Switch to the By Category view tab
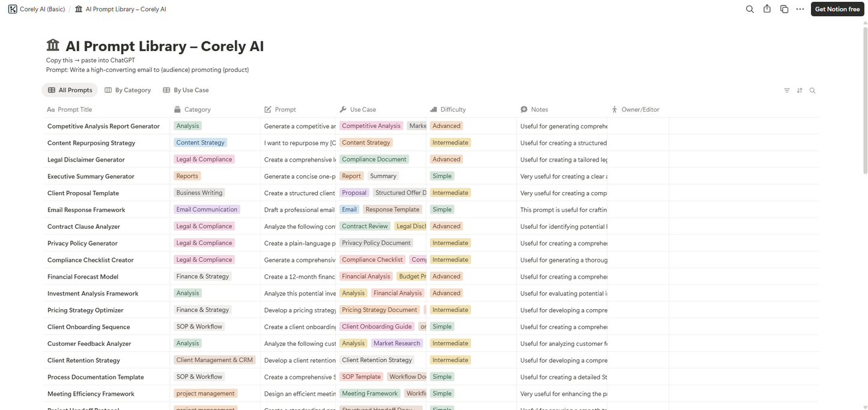 (x=127, y=90)
